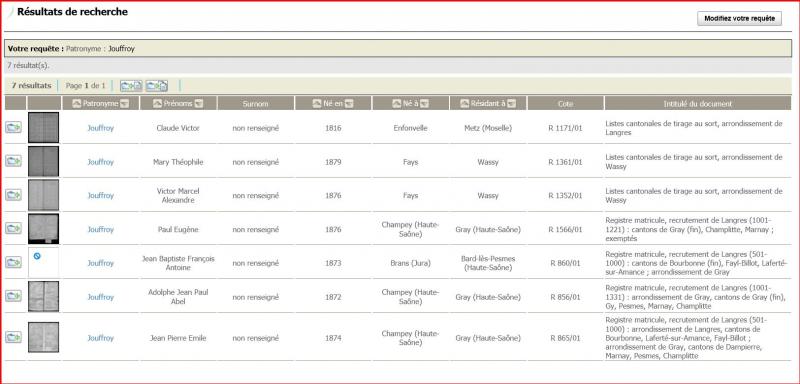Sort Prénoms column ascending arrow

point(158,104)
